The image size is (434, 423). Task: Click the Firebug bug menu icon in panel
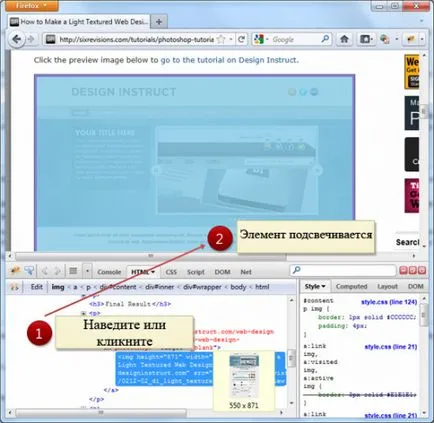(x=15, y=270)
